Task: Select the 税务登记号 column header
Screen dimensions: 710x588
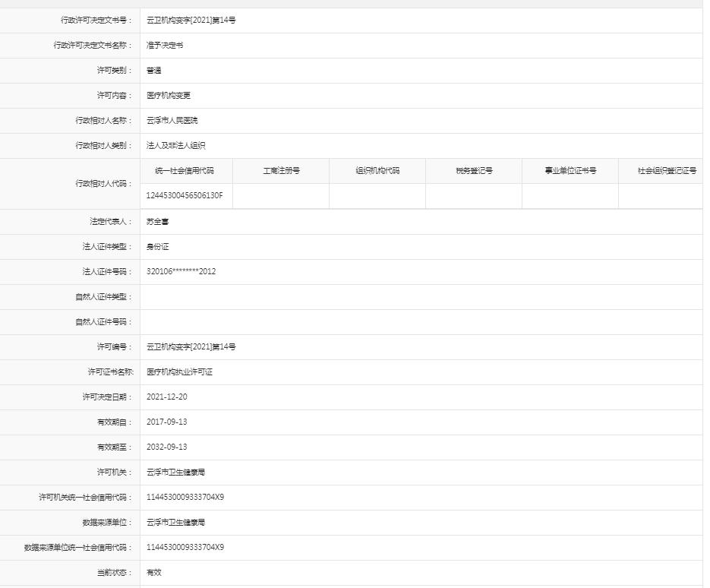Action: coord(474,171)
